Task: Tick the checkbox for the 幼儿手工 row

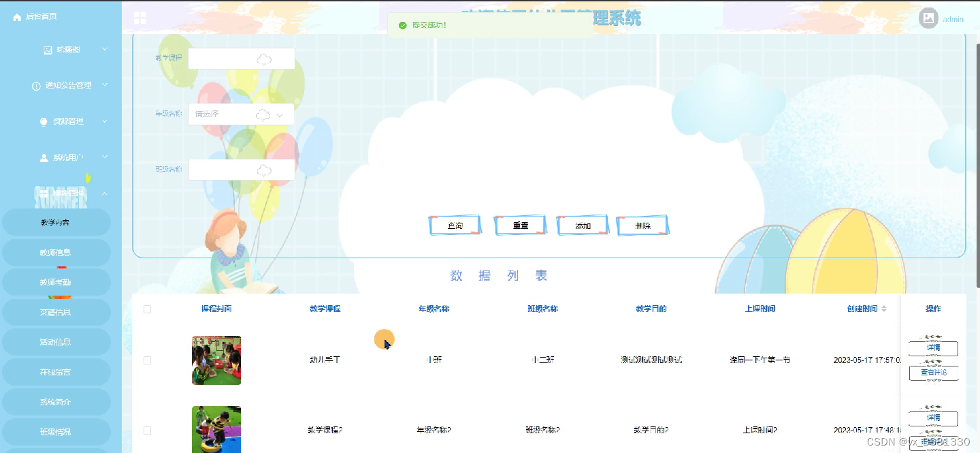Action: pyautogui.click(x=147, y=360)
